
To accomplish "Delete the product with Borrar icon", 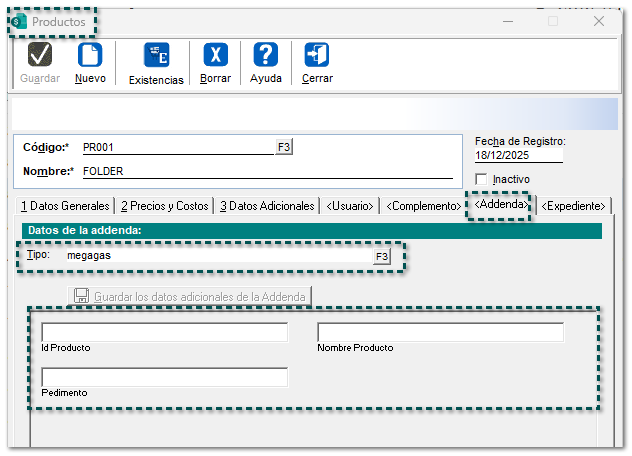I will 215,55.
